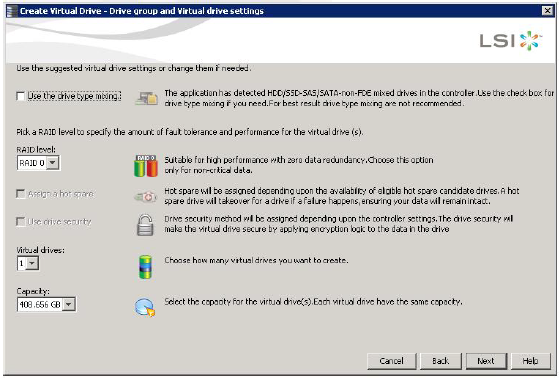Go back with the Back button

pyautogui.click(x=441, y=361)
